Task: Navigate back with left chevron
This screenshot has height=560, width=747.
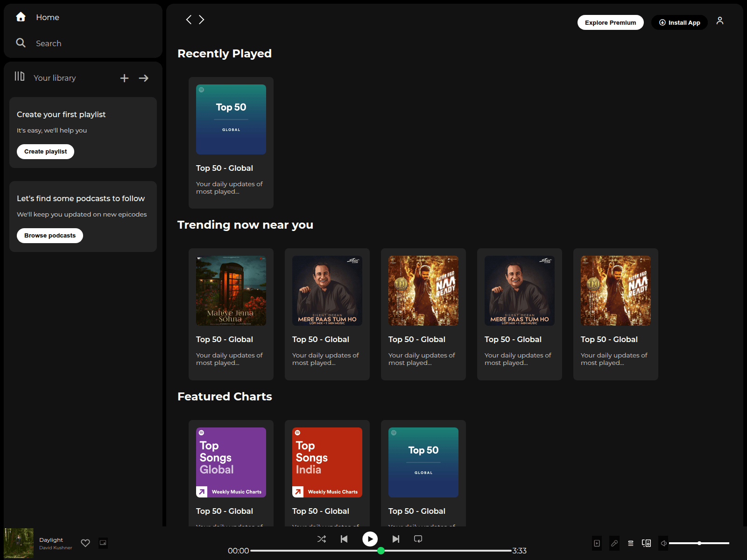Action: [189, 20]
